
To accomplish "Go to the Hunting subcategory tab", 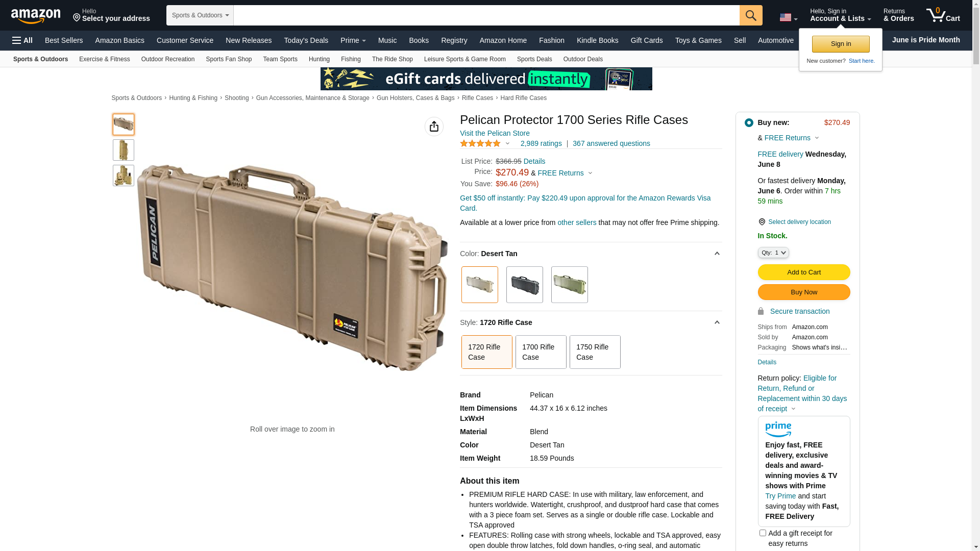I will tap(319, 59).
